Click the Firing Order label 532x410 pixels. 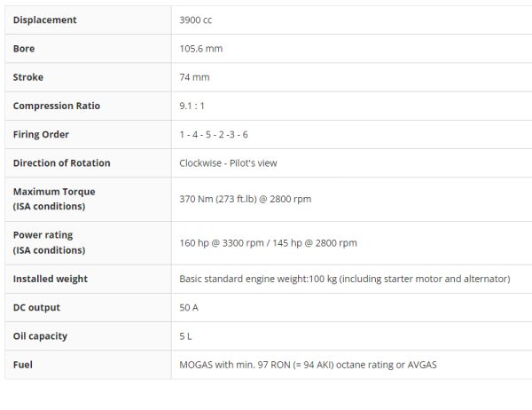point(41,135)
